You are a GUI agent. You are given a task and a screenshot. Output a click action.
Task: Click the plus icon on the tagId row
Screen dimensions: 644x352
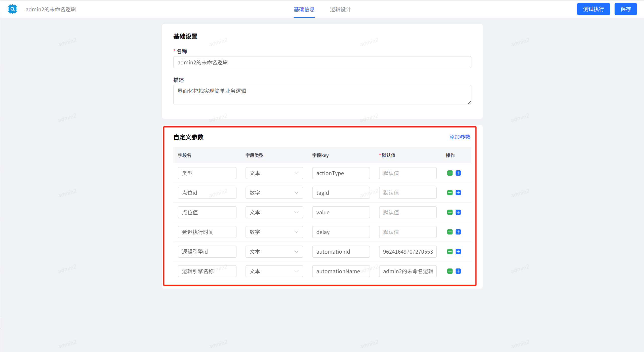point(458,192)
